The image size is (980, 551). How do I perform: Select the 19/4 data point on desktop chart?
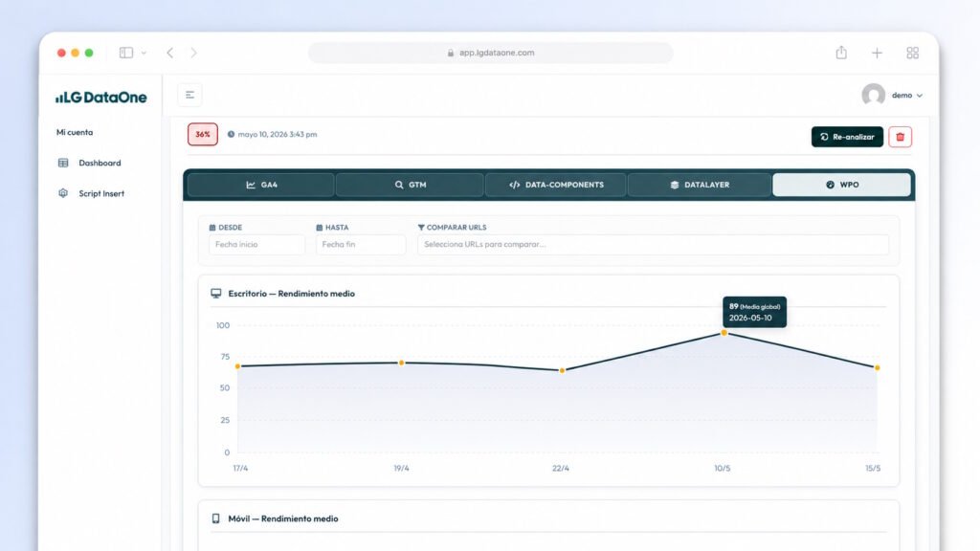pos(401,363)
